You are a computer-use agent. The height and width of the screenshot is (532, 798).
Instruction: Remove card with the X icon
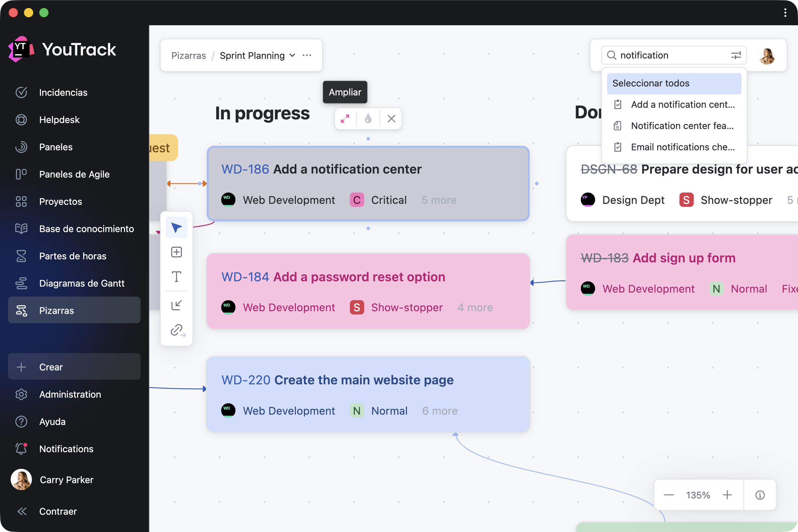391,119
